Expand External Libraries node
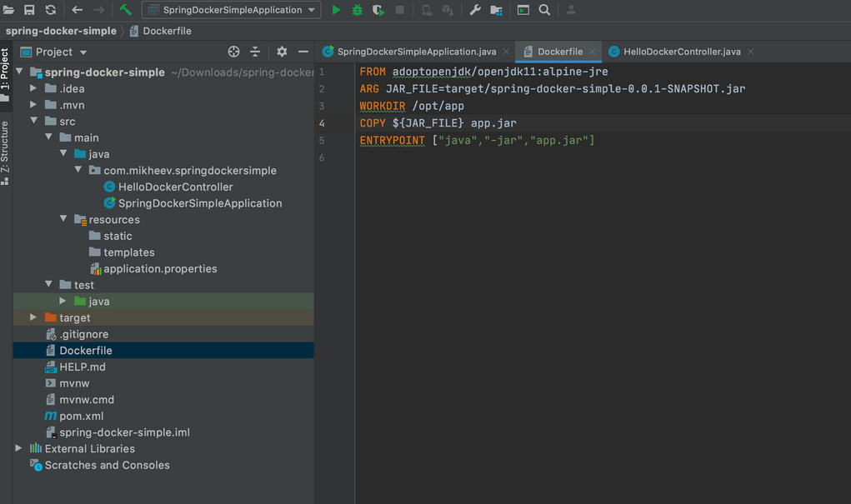The height and width of the screenshot is (504, 851). tap(19, 448)
